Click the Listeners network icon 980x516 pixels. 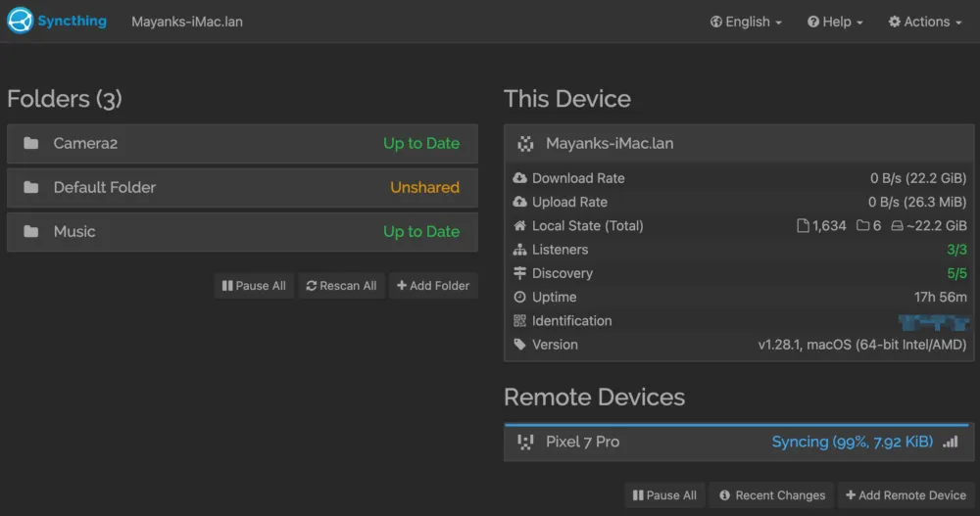tap(519, 250)
